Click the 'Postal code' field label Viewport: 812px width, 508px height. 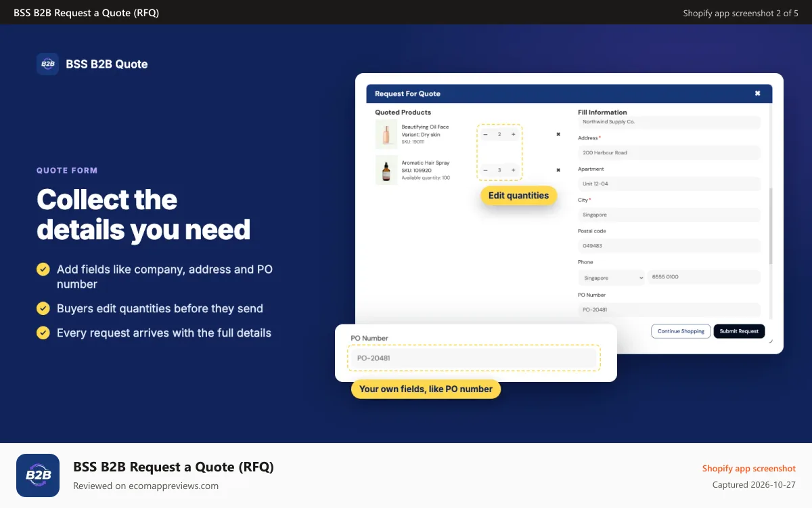click(592, 231)
